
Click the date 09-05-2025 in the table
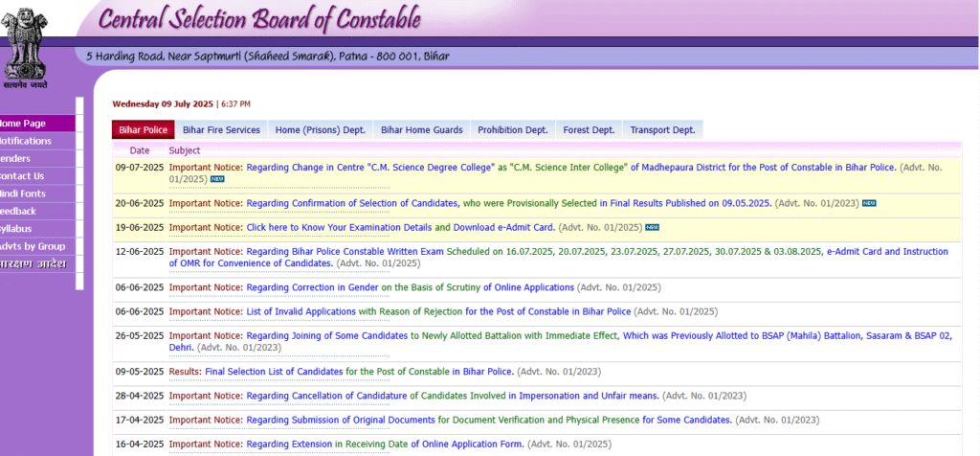140,372
